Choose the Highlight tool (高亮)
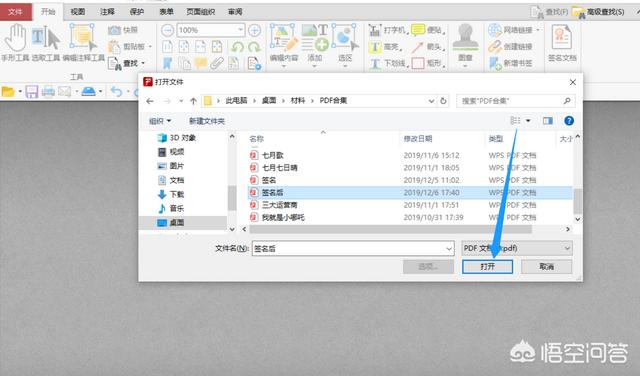 385,47
